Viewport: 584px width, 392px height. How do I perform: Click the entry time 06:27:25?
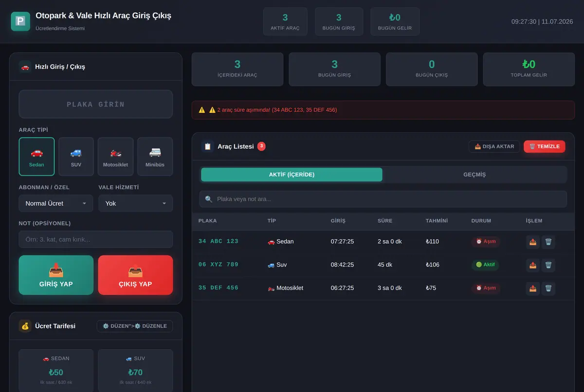click(x=342, y=288)
